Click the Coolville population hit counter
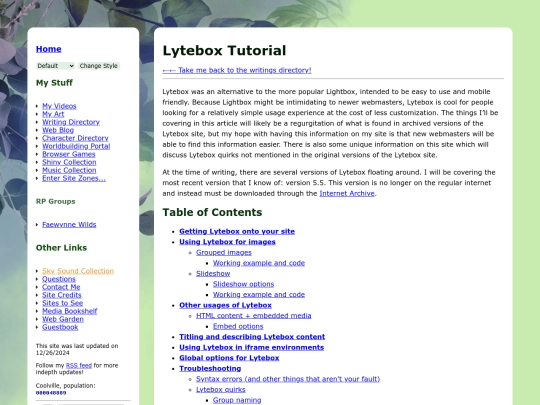This screenshot has width=540, height=405. click(x=51, y=393)
